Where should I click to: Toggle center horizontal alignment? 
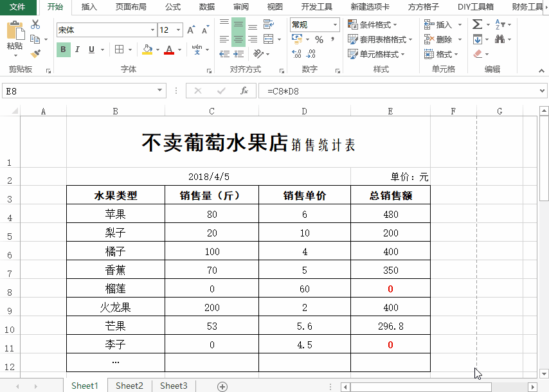coord(239,39)
